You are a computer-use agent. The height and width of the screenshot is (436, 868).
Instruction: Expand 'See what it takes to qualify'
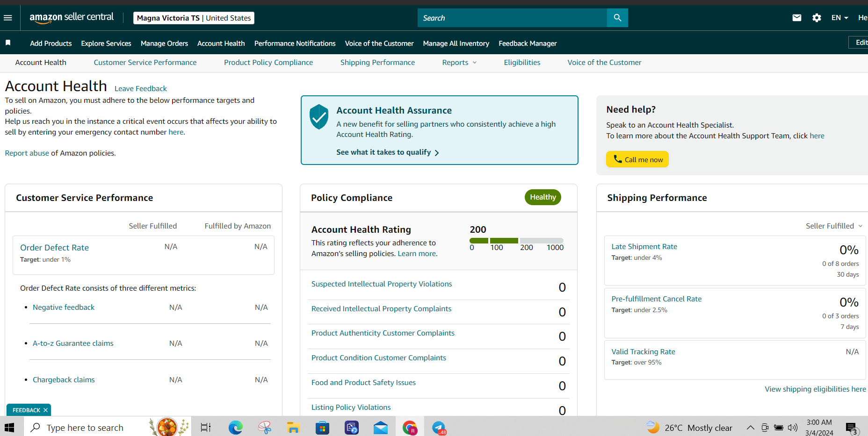point(388,152)
